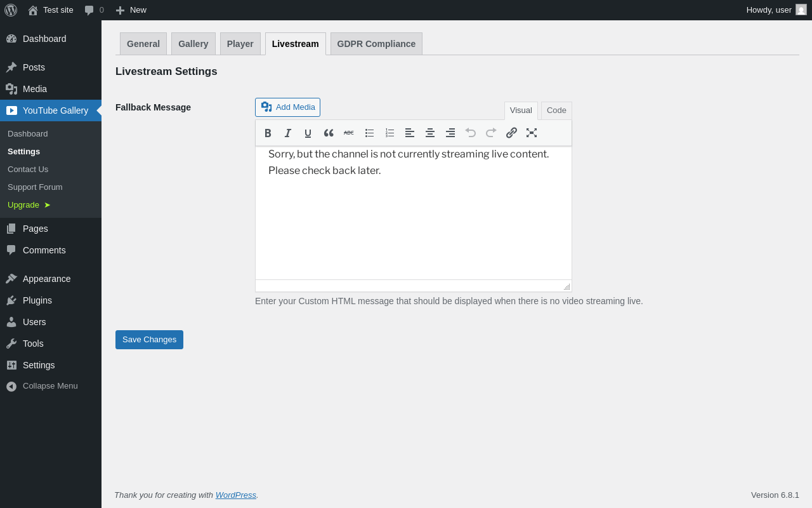
Task: Switch editor to Visual mode
Action: (x=521, y=110)
